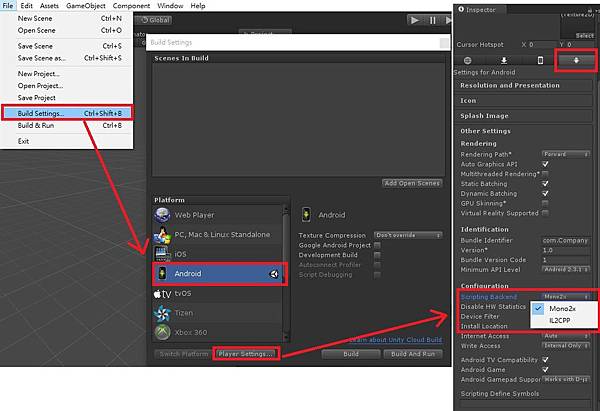This screenshot has height=411, width=600.
Task: Expand the Icon section
Action: 523,100
